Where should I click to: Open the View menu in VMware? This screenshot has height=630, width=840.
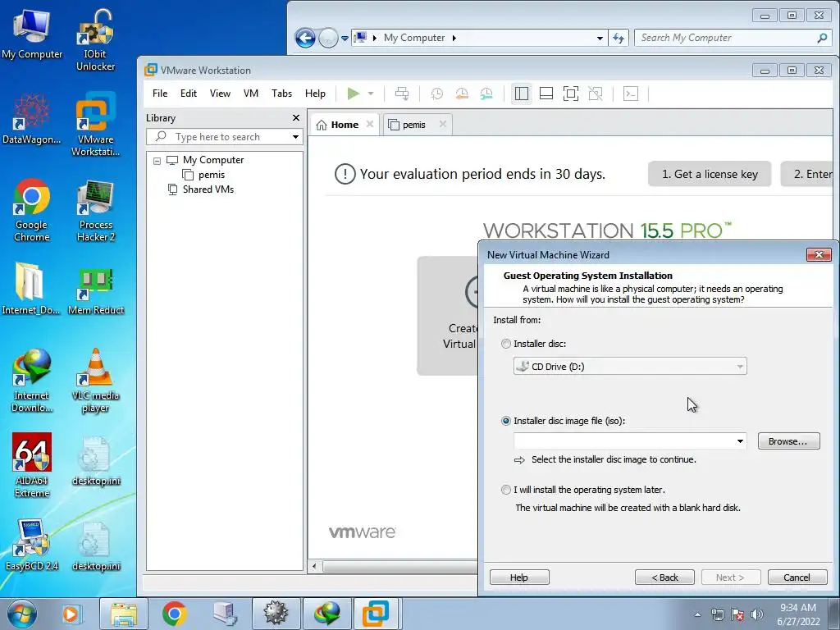point(220,94)
